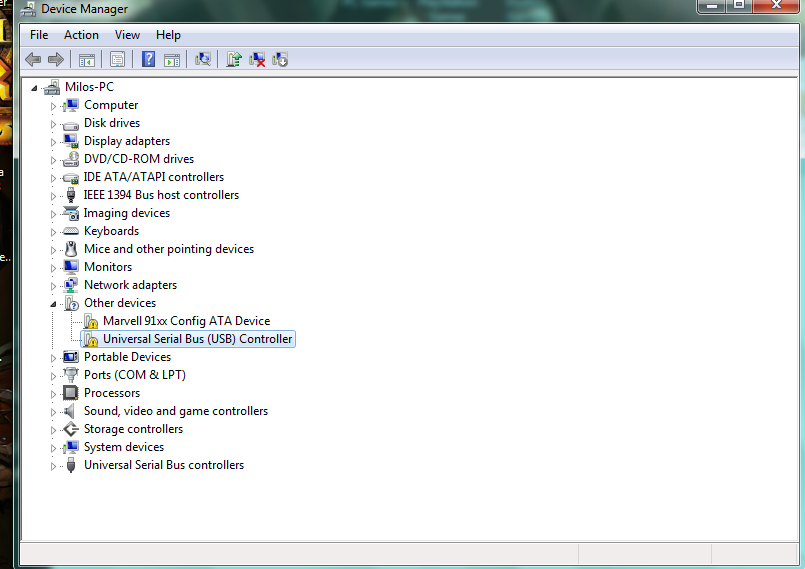Screen dimensions: 805x569
Task: Toggle the show/hide console tree icon
Action: coord(87,60)
